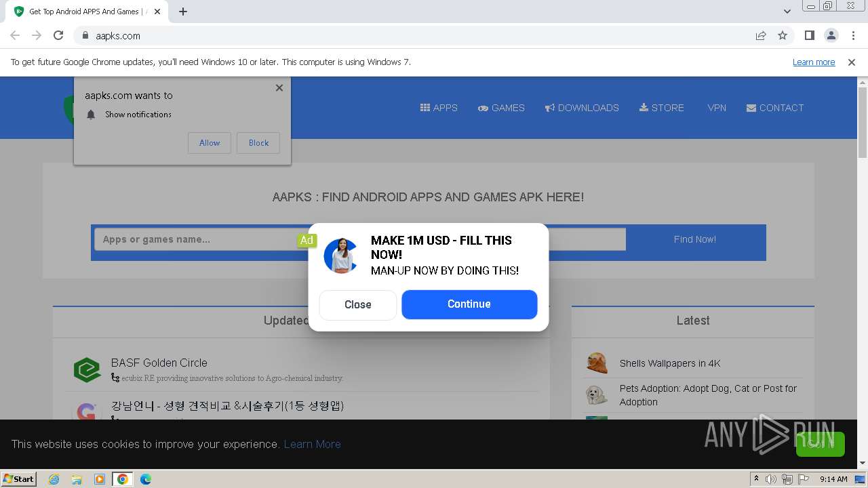Click the padlock site info icon
Viewport: 868px width, 488px height.
(85, 36)
